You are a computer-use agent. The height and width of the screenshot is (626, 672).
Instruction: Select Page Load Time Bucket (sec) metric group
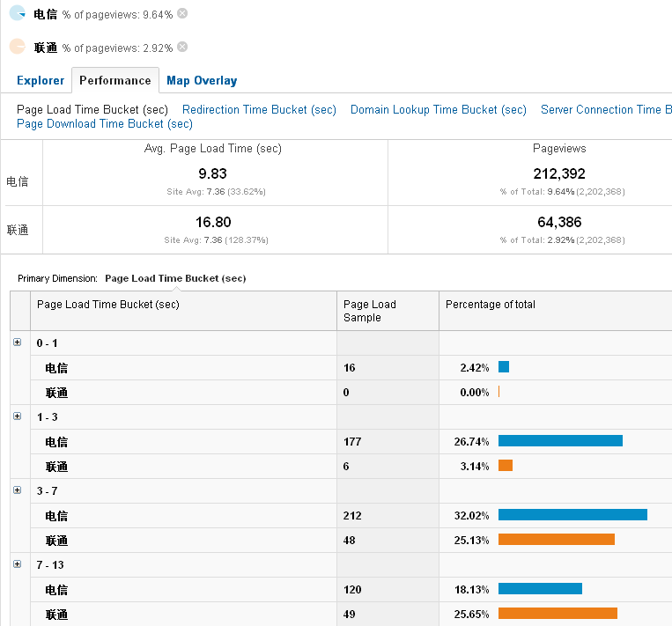[92, 110]
